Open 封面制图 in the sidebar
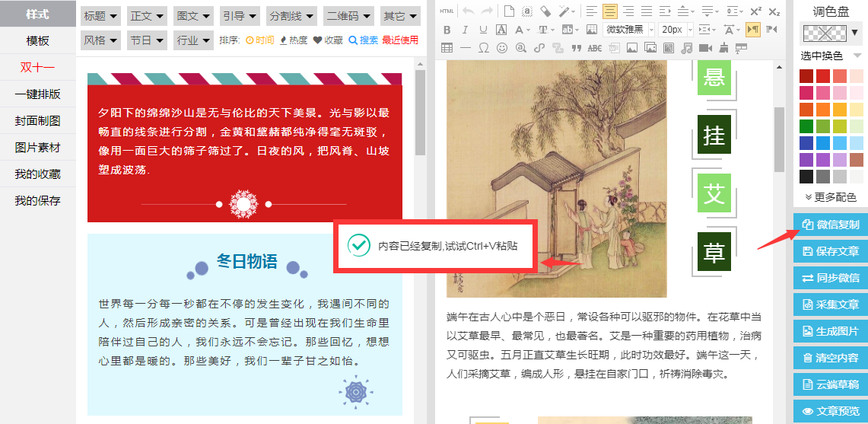 coord(37,120)
